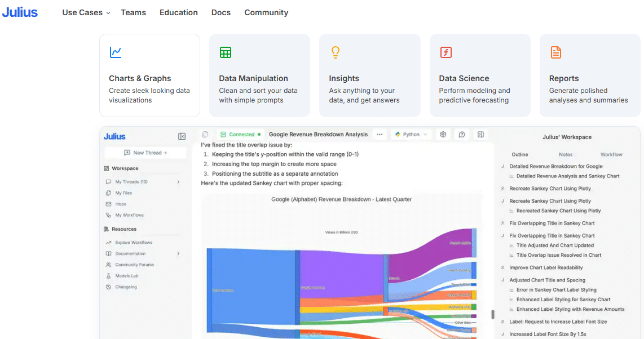Click the Google Revenue Breakdown Analysis thread title

click(x=318, y=135)
